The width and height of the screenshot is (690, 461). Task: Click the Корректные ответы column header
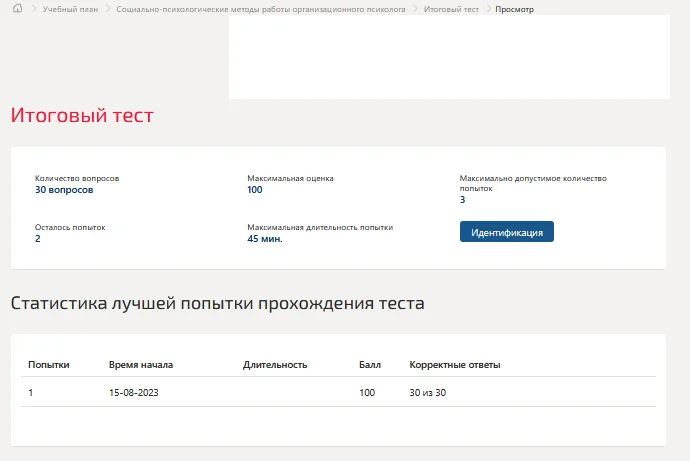pos(455,365)
